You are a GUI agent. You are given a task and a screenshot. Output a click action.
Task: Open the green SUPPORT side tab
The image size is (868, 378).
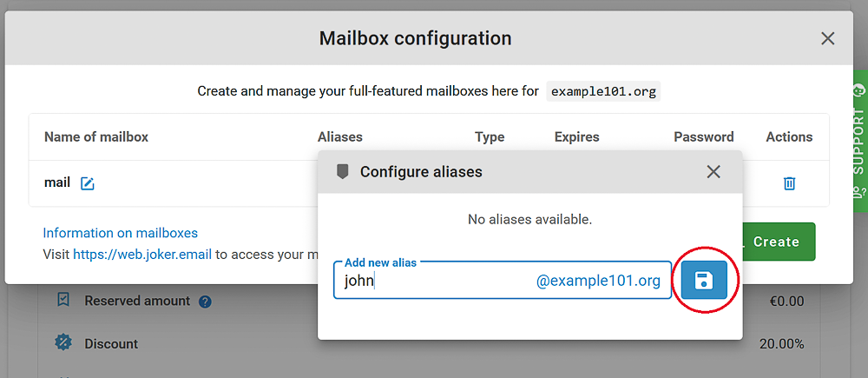(858, 139)
